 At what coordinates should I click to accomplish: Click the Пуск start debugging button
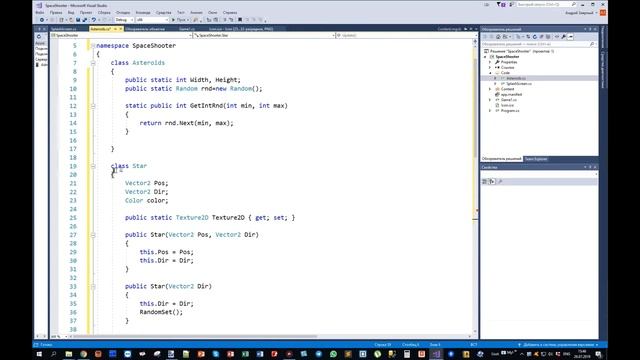pyautogui.click(x=179, y=20)
